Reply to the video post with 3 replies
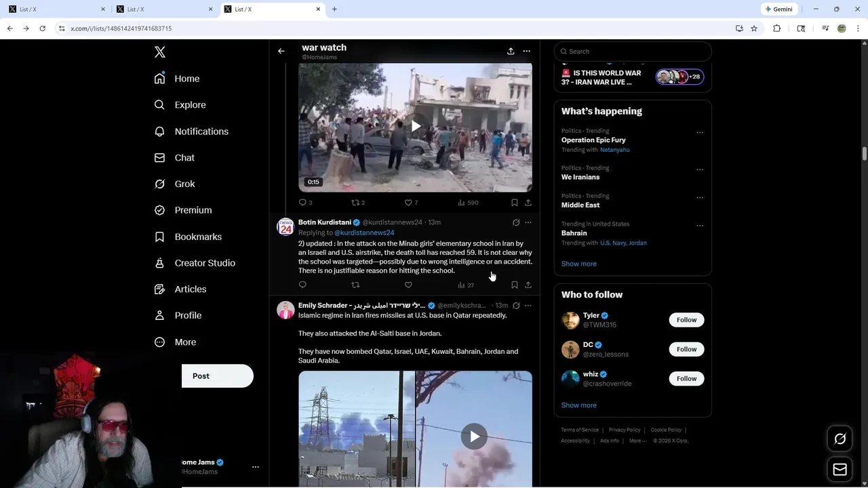Viewport: 868px width, 488px height. point(305,203)
